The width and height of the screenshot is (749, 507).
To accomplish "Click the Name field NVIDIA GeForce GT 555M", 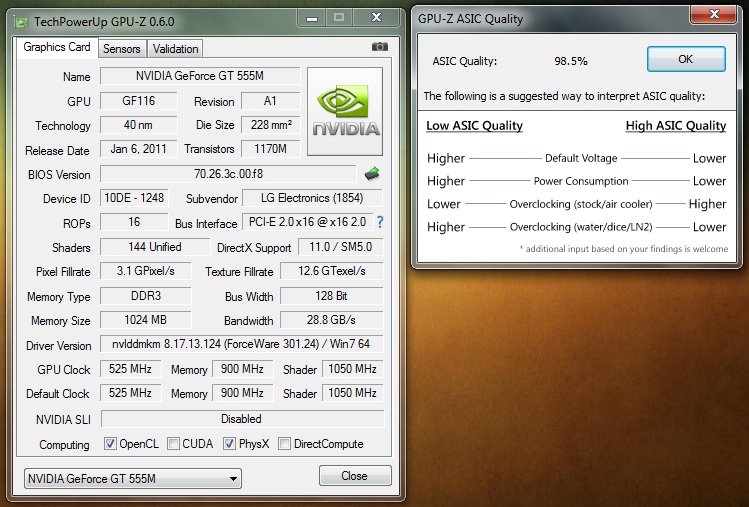I will (x=200, y=76).
